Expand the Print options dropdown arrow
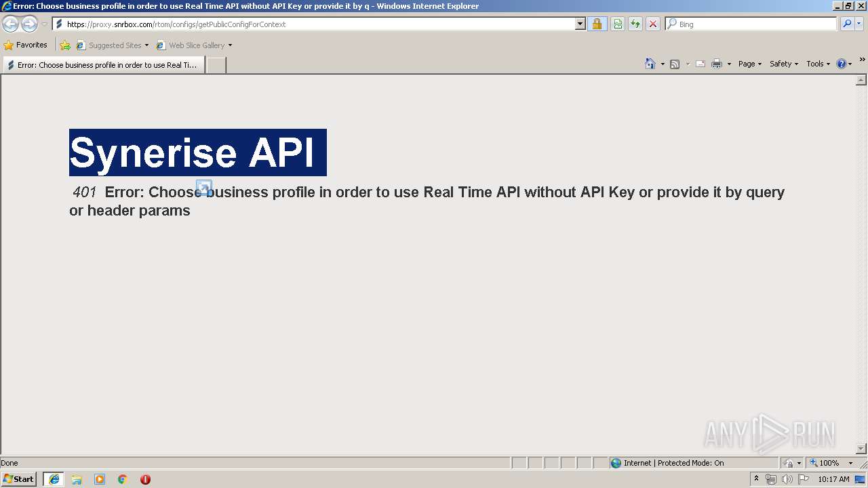 pyautogui.click(x=729, y=64)
